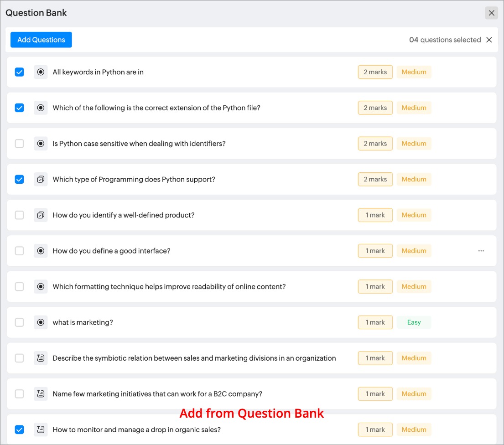
Task: Click the Add Questions button
Action: [x=41, y=40]
